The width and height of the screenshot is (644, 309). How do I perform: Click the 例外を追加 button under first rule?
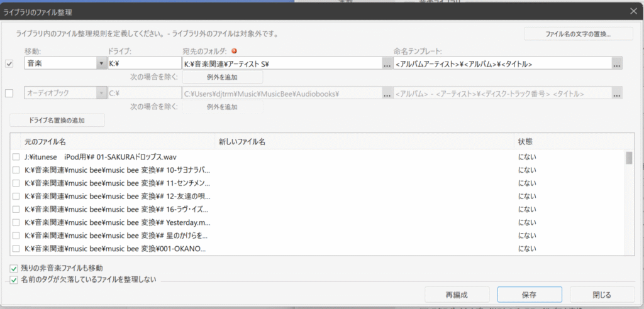coord(222,77)
